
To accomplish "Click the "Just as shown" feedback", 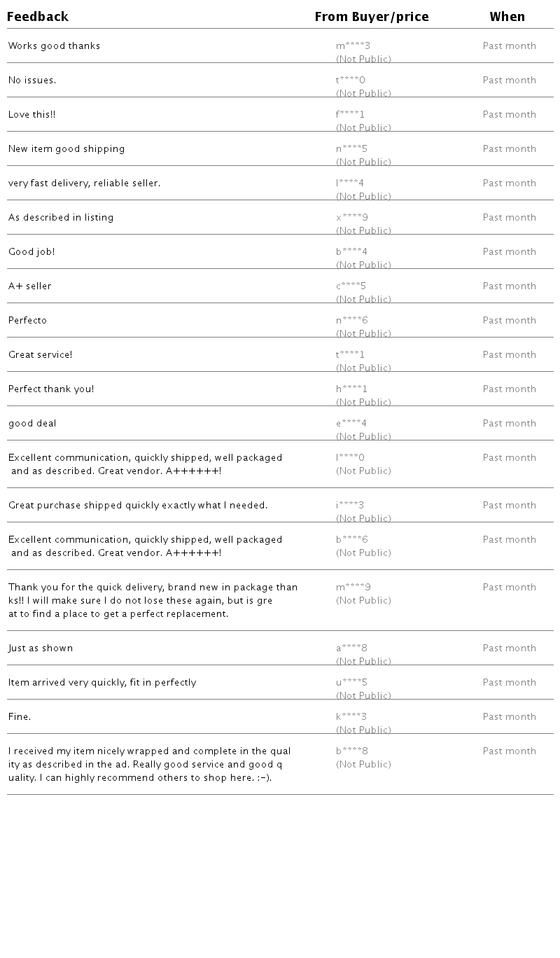I will pyautogui.click(x=41, y=648).
